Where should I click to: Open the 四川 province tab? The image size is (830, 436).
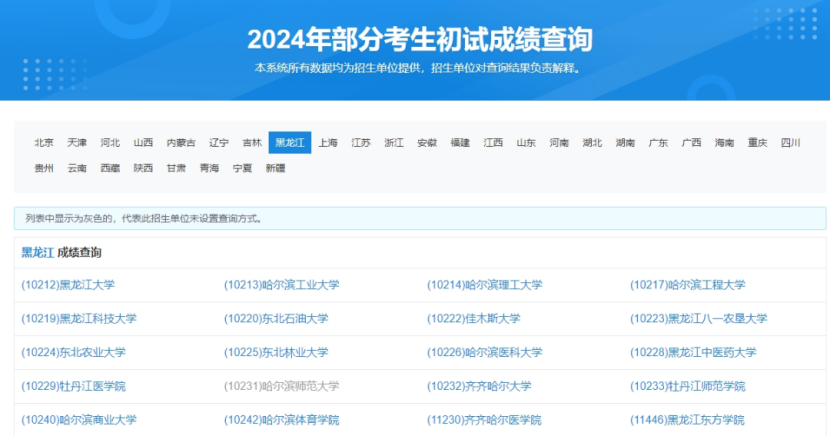click(x=790, y=142)
